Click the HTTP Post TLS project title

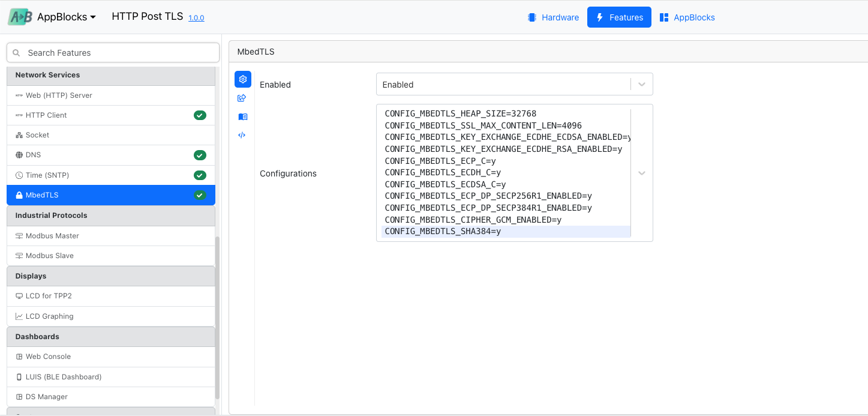coord(148,16)
